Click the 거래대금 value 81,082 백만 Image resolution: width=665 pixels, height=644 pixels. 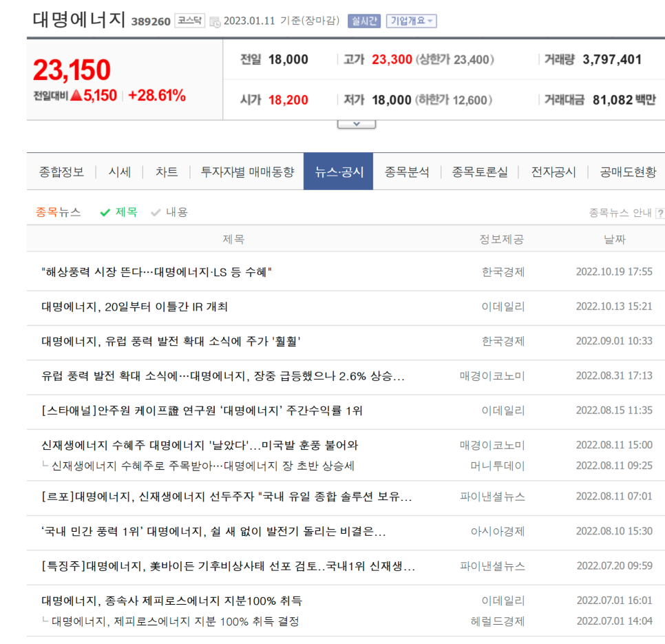624,100
